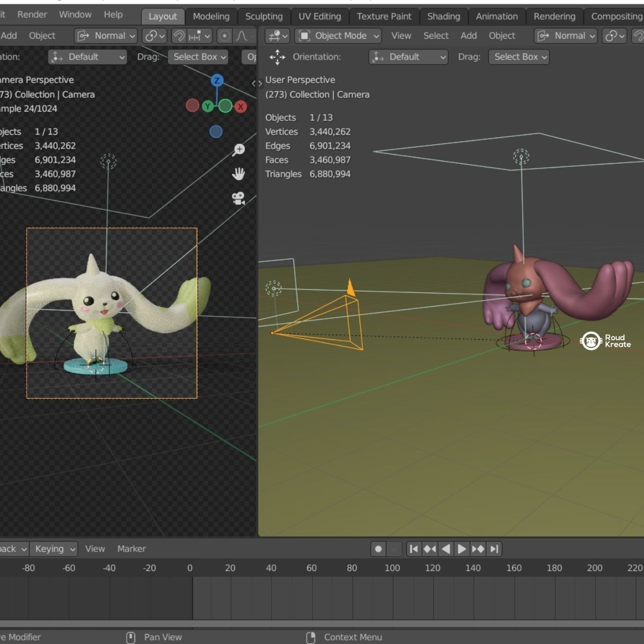Screen dimensions: 644x644
Task: Click the negative X axis red circle
Action: click(192, 105)
